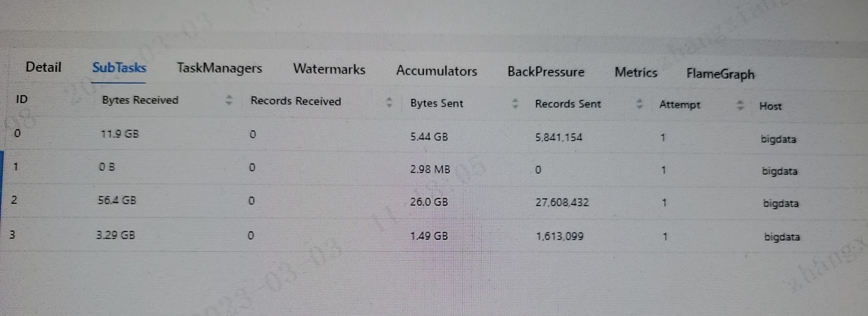Select subtask row with ID 0
The height and width of the screenshot is (316, 868).
click(434, 136)
